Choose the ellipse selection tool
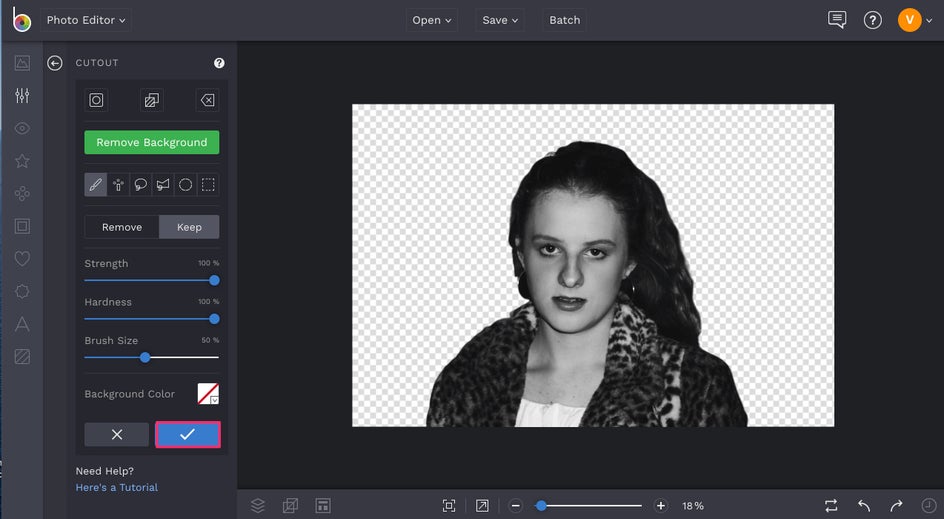The height and width of the screenshot is (519, 944). [186, 185]
